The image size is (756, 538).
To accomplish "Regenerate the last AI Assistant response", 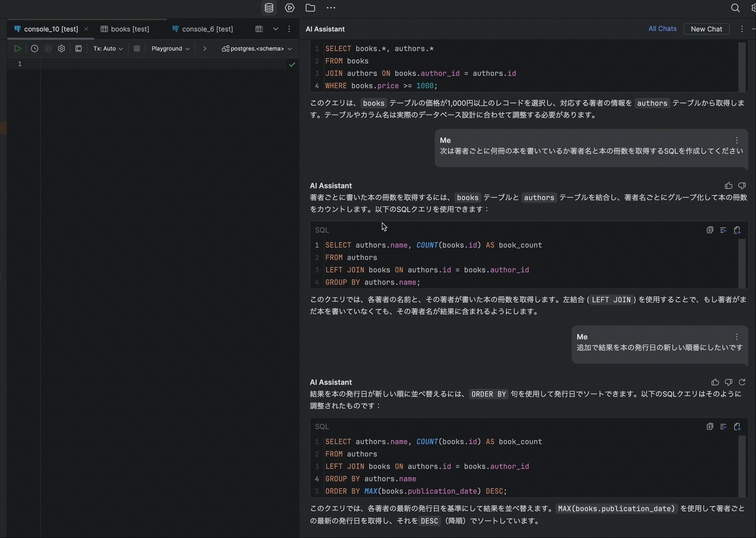I will click(742, 382).
